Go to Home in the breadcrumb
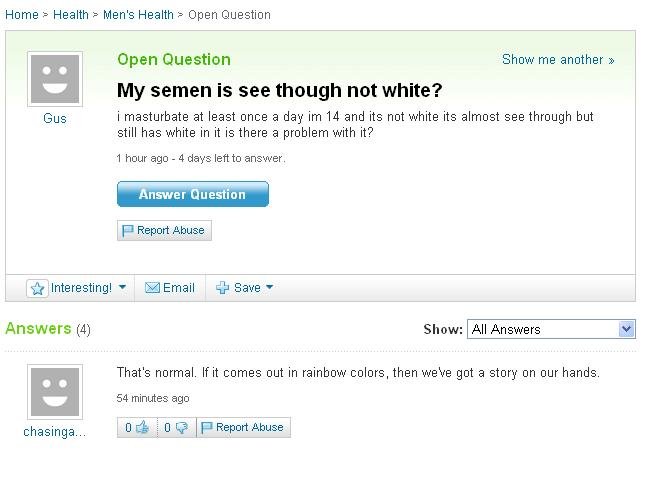The height and width of the screenshot is (477, 647). click(21, 15)
